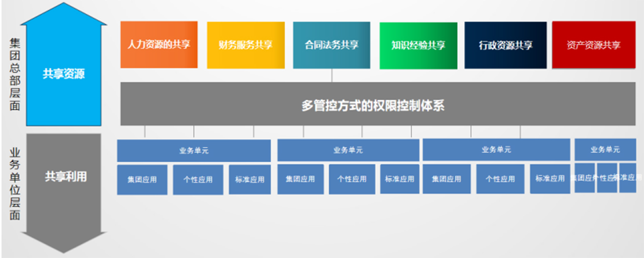
Task: Click the vertical 业务单位层面 label
Action: [15, 183]
